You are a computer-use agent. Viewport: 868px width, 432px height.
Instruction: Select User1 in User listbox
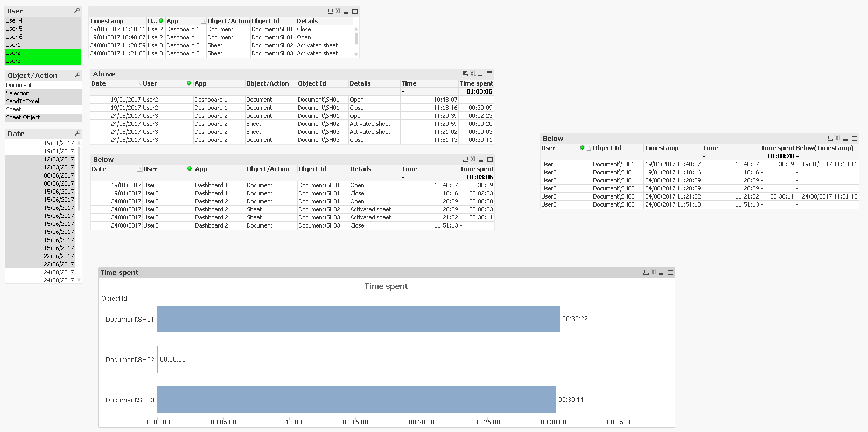(43, 45)
